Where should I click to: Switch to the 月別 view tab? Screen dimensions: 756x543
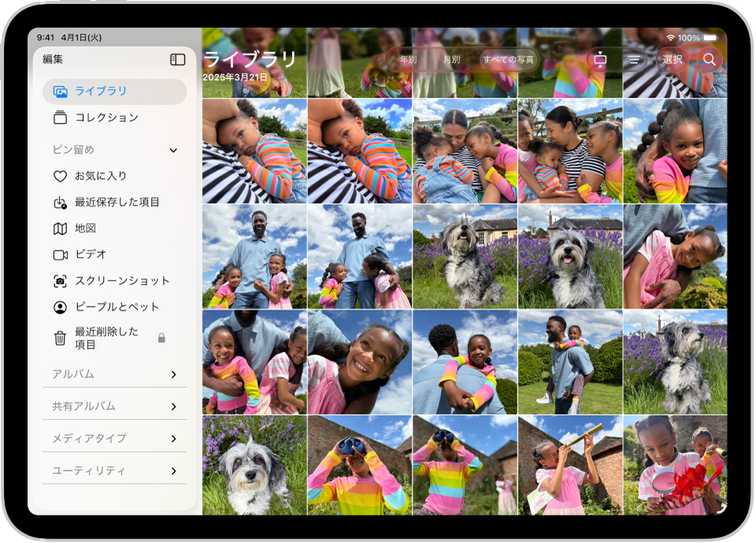[451, 58]
